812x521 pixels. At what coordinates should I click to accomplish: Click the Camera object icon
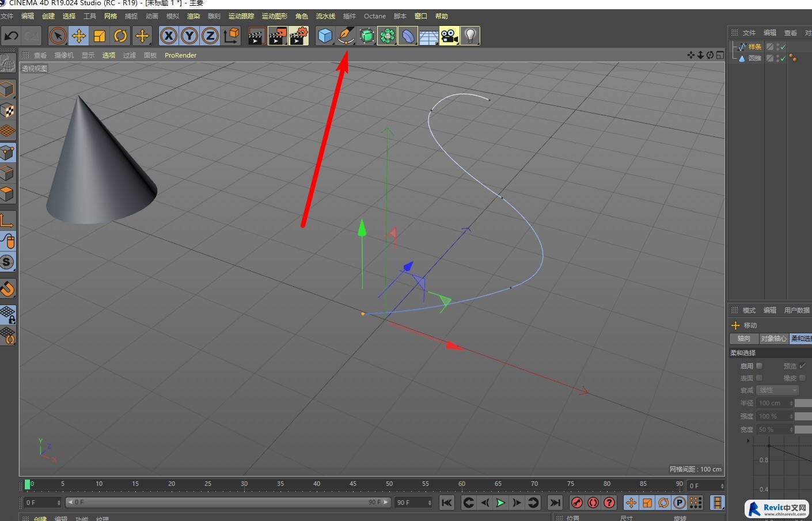tap(449, 36)
